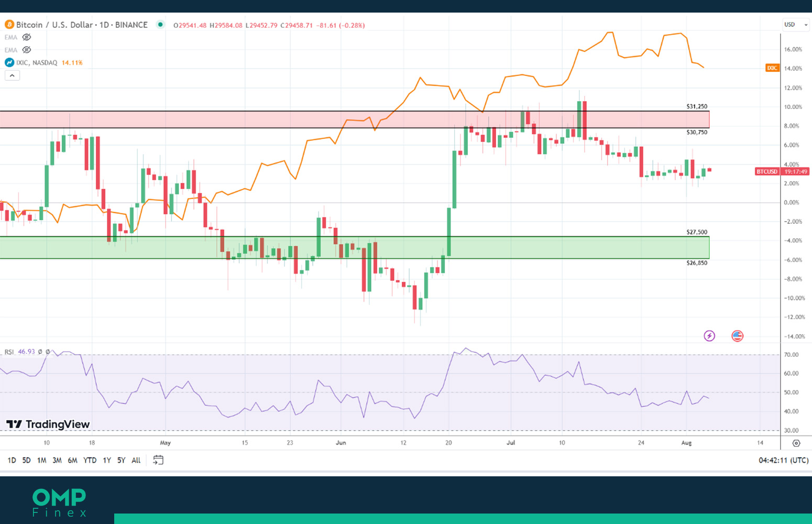Select the 5D time range

tap(26, 461)
